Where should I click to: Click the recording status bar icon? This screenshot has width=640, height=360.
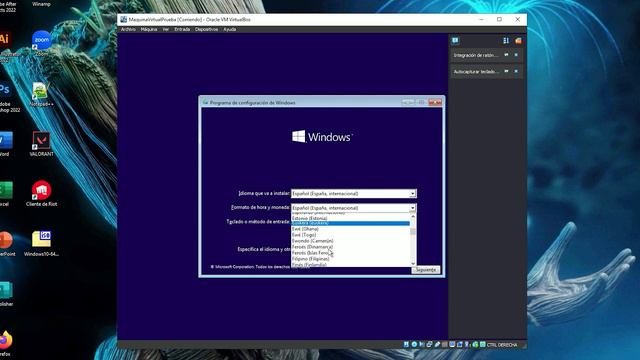[x=460, y=344]
